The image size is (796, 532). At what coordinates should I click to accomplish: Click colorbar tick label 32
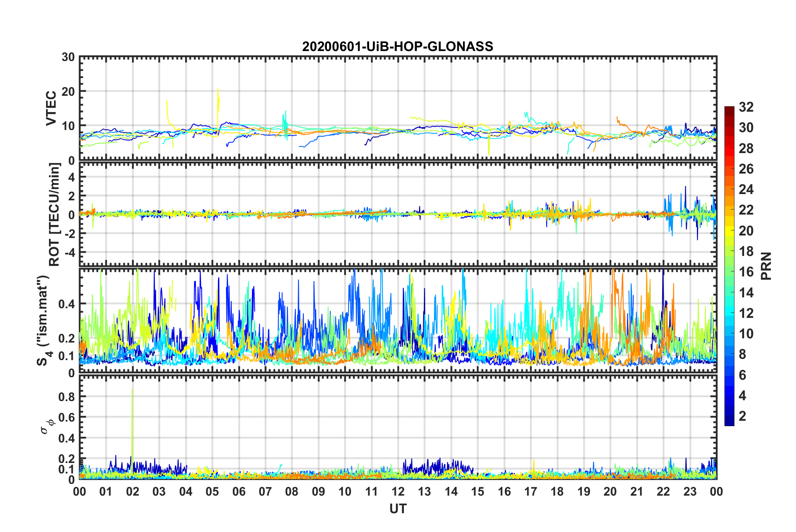pos(746,107)
